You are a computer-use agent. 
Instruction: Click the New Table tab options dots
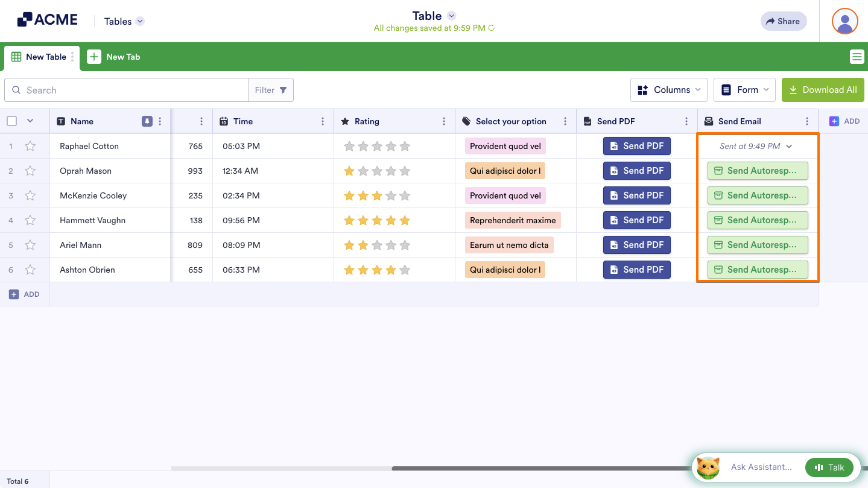[72, 57]
